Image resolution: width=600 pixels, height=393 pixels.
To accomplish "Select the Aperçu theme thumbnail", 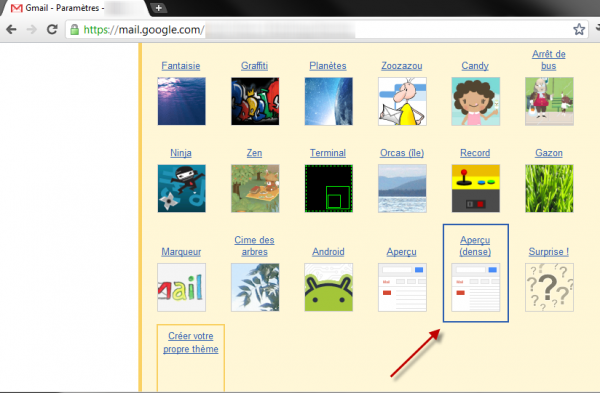I will tap(402, 287).
